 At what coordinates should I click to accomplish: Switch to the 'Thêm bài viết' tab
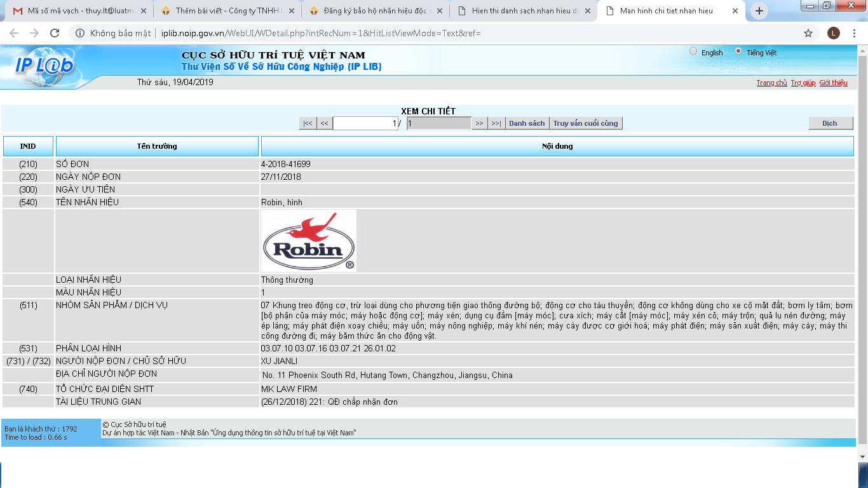(227, 11)
